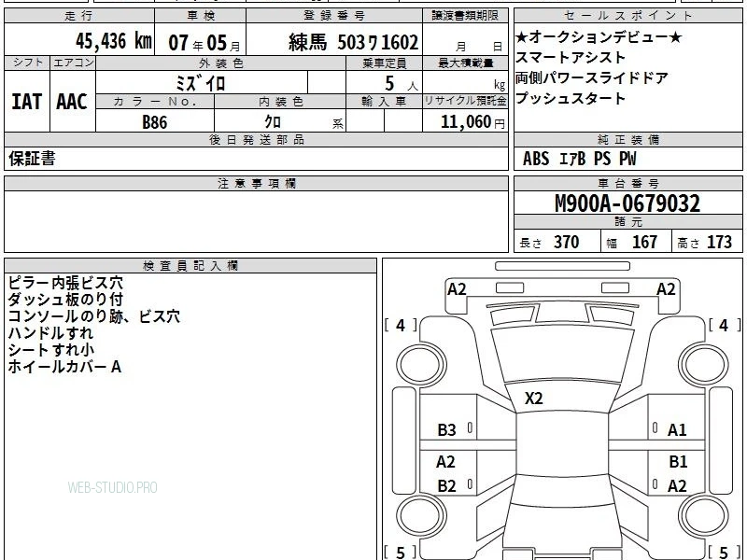Click the 乗車定員 header

[385, 63]
